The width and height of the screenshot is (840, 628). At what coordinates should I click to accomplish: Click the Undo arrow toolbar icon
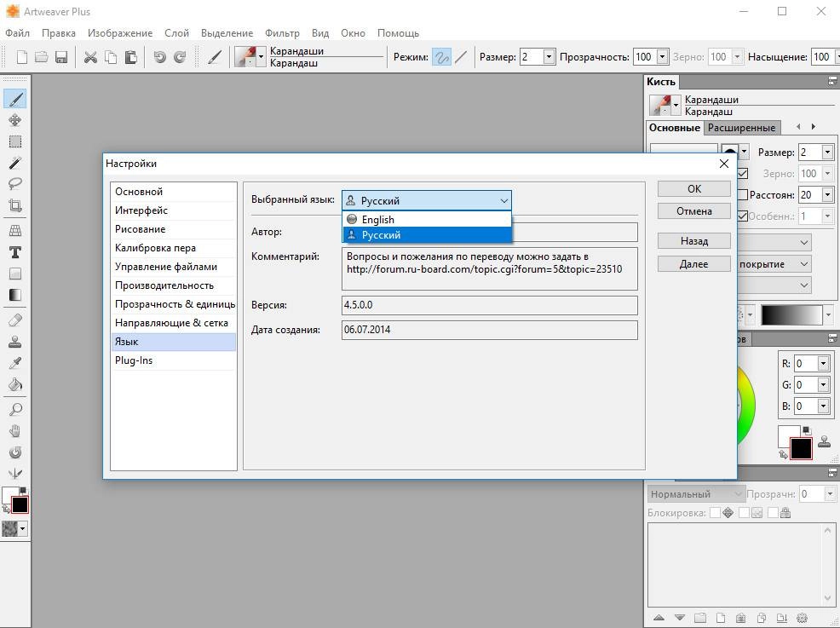[159, 57]
